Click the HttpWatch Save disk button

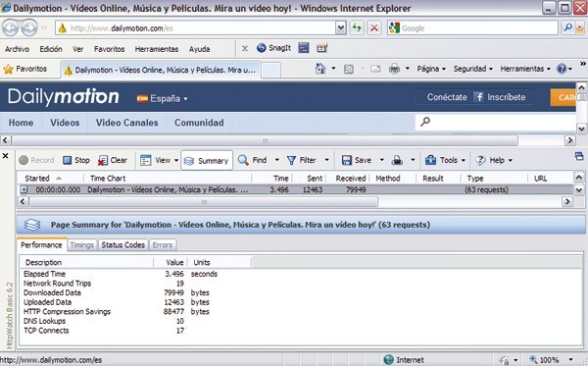click(x=357, y=160)
